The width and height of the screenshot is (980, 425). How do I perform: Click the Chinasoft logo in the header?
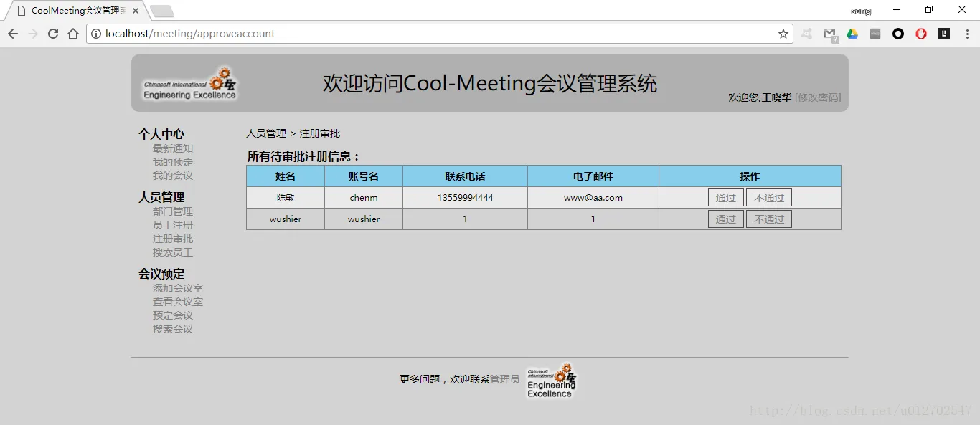coord(189,83)
